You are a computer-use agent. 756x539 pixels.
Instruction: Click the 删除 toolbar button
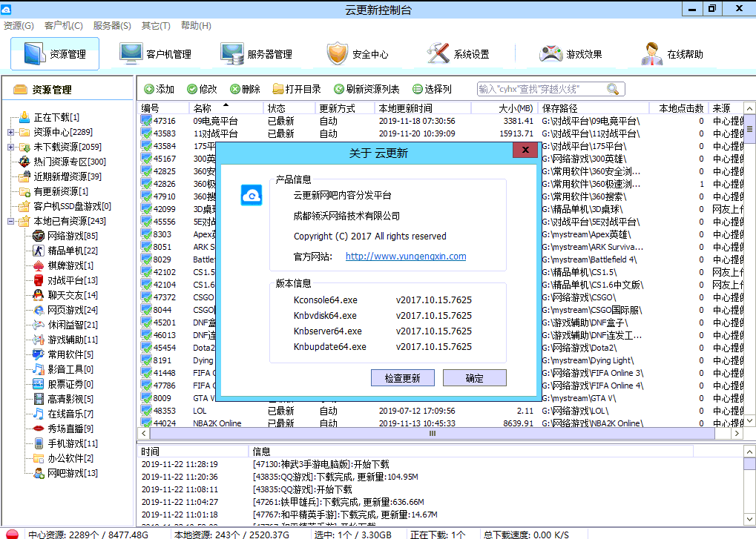(x=245, y=89)
